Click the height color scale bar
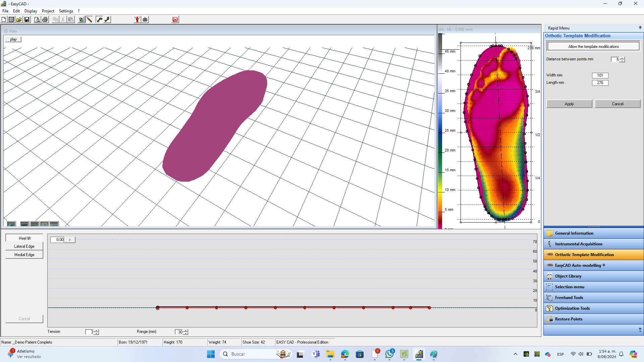Screen dimensions: 644x362 (x=440, y=131)
